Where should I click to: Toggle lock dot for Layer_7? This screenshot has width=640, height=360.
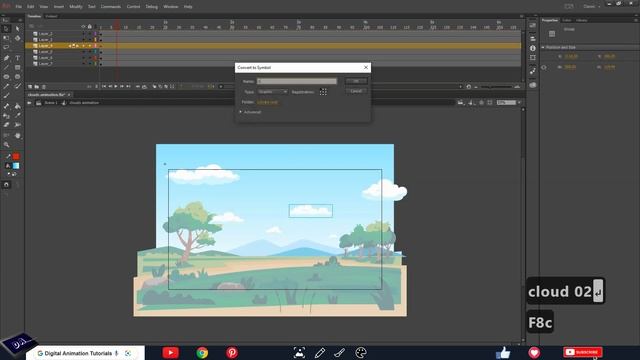click(x=90, y=64)
